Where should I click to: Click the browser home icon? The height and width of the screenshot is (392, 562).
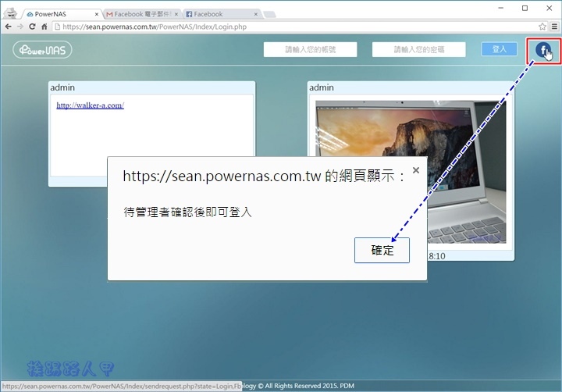[x=45, y=27]
